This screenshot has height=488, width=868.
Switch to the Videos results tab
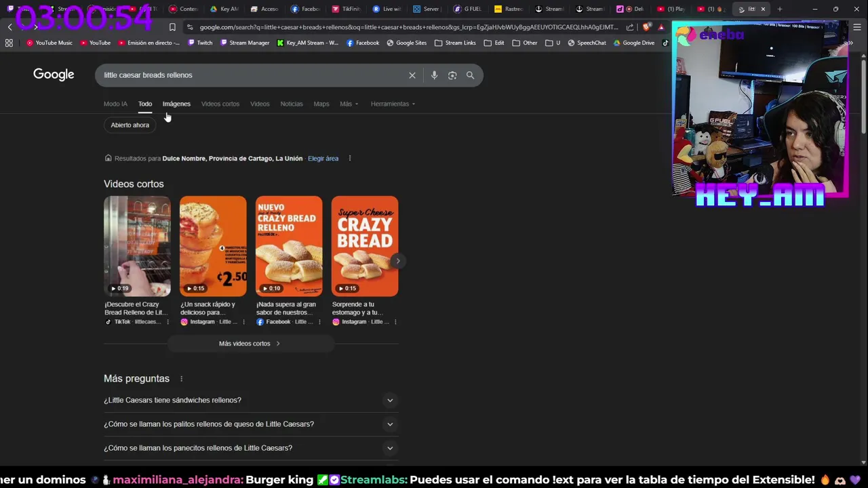[x=260, y=104]
